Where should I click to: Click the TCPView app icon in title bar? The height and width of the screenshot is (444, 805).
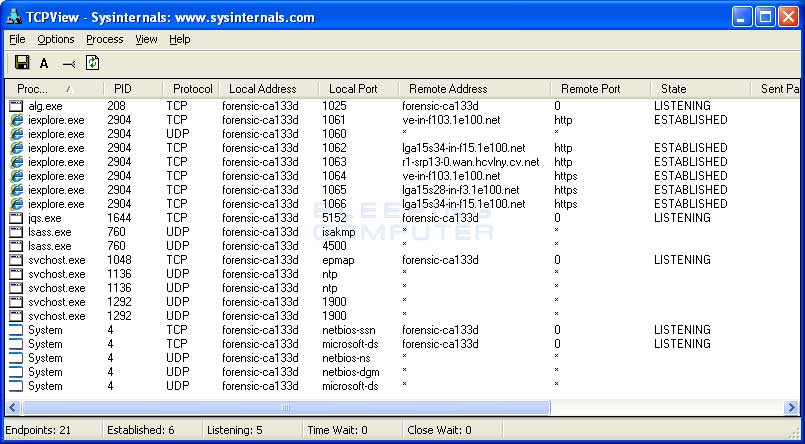tap(14, 17)
